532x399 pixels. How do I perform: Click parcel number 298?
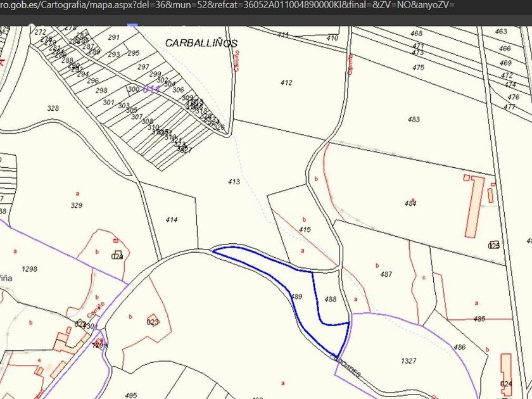101,91
